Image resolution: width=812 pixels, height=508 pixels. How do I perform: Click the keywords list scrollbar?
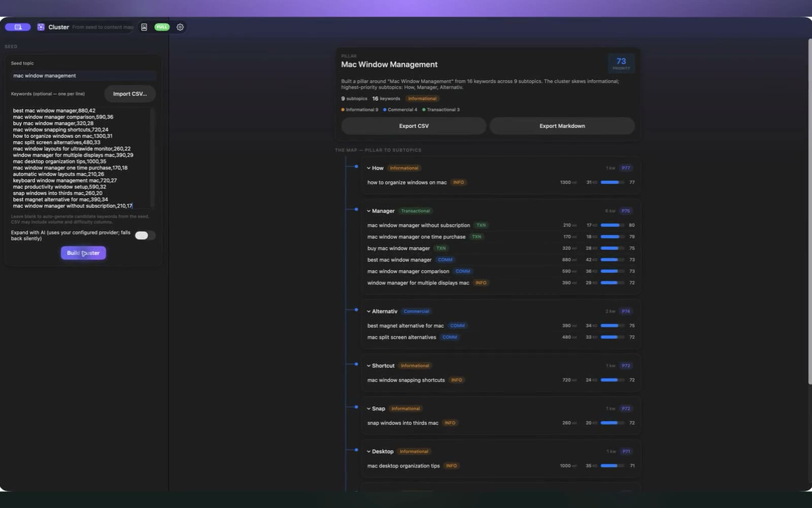pyautogui.click(x=152, y=158)
